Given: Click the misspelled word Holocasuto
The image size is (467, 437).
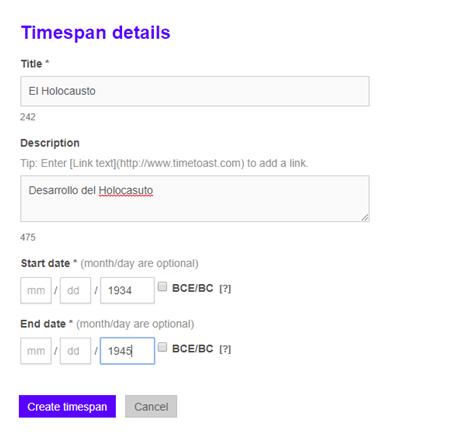Looking at the screenshot, I should pyautogui.click(x=126, y=191).
